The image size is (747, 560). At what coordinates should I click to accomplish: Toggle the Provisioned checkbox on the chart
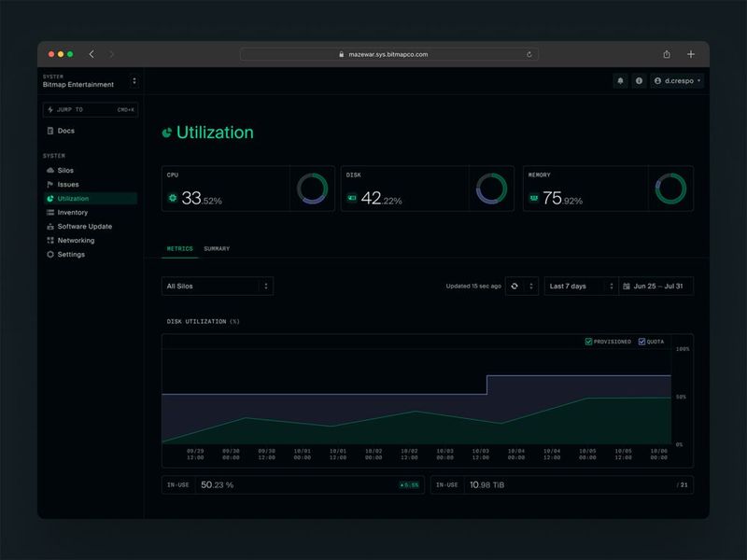(590, 342)
